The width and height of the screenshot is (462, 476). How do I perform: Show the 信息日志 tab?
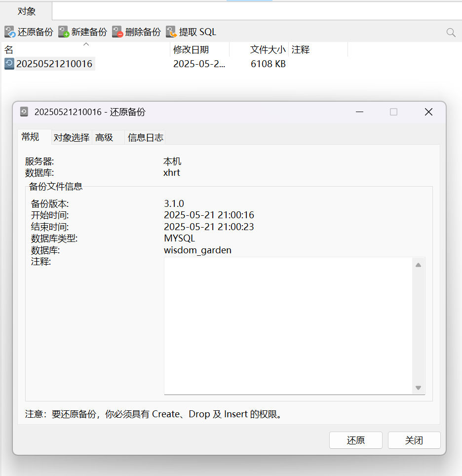point(145,138)
